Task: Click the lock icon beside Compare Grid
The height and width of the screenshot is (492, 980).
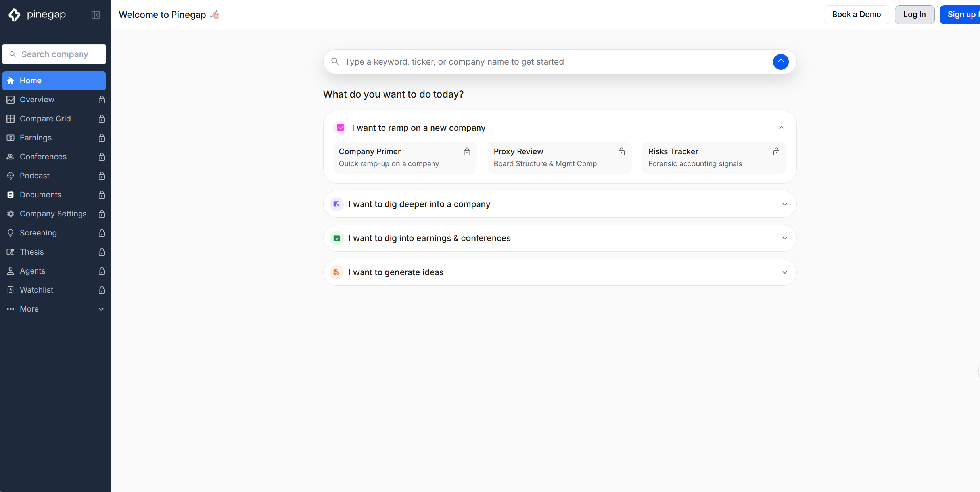Action: click(x=102, y=119)
